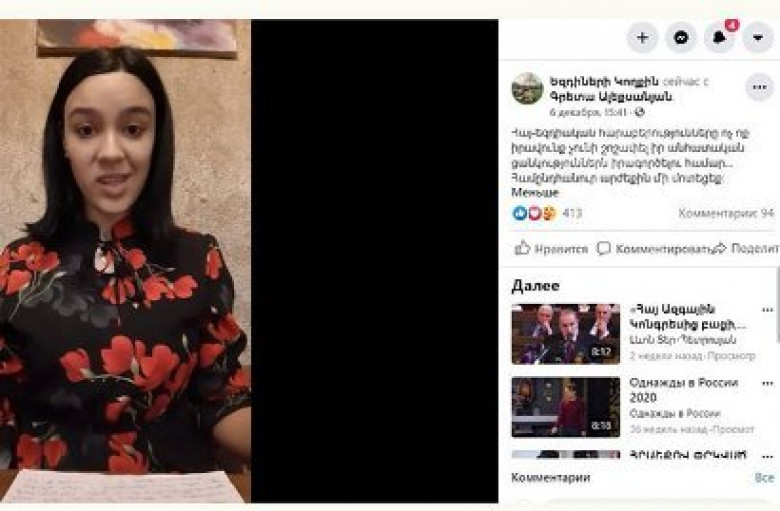The image size is (780, 511).
Task: Open the reactions count 413
Action: click(572, 213)
